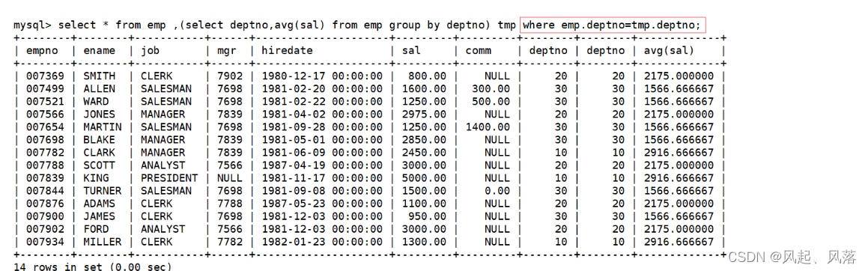This screenshot has width=868, height=271.
Task: Click the salary value 2450.00
Action: tap(424, 153)
